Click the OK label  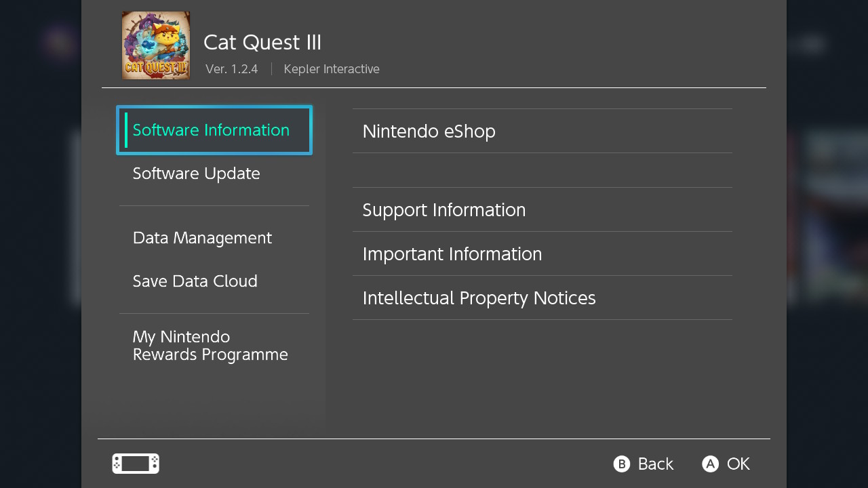point(738,464)
